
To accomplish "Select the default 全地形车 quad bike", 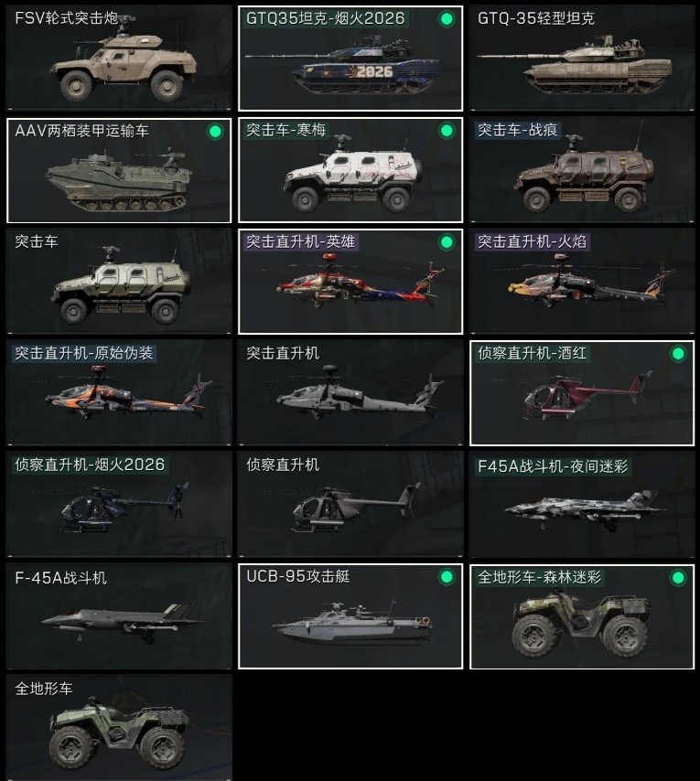I will coord(119,728).
